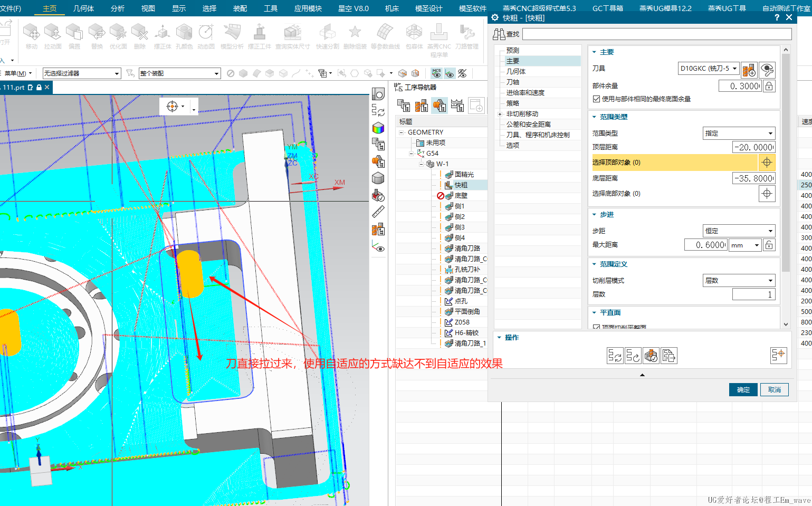Open the 刀具 D10GKC tool dropdown
The height and width of the screenshot is (506, 812).
[x=708, y=69]
